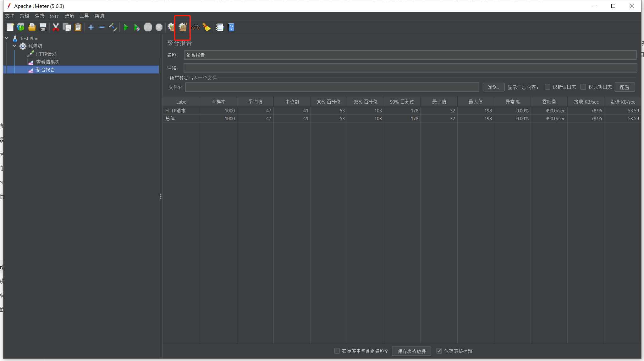Open the 运行 menu

[54, 16]
